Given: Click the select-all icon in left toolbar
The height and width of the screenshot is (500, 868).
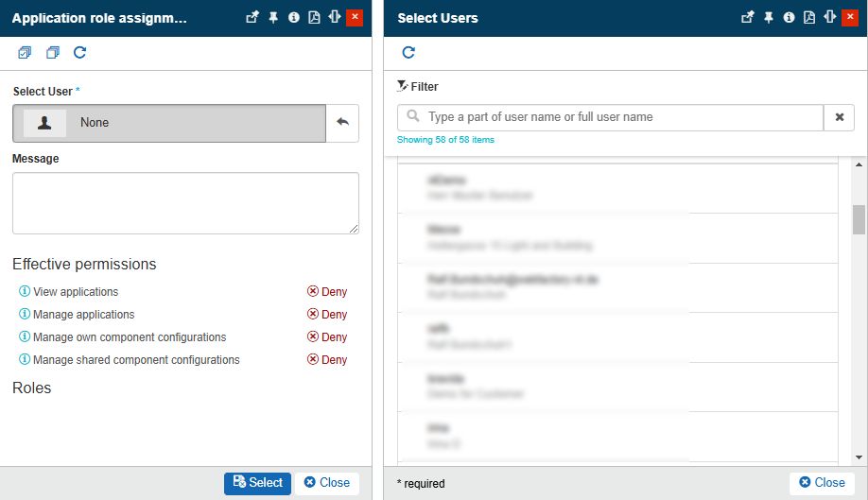Looking at the screenshot, I should click(25, 53).
